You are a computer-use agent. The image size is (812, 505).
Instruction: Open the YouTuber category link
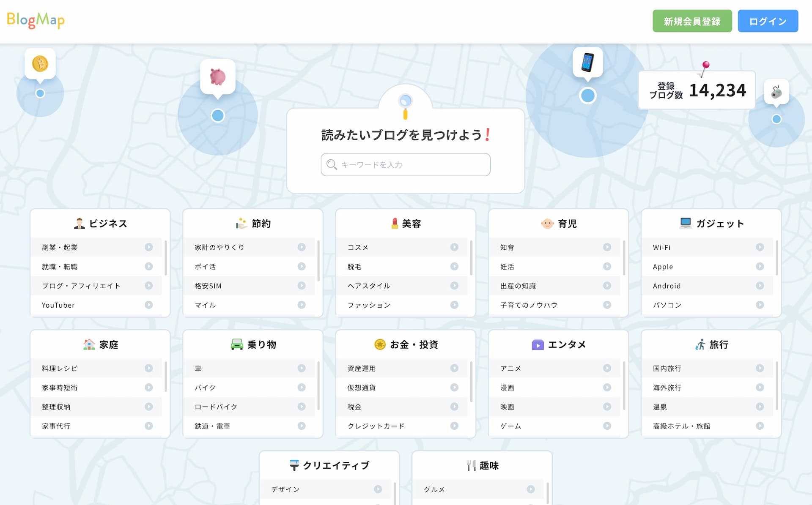click(58, 305)
